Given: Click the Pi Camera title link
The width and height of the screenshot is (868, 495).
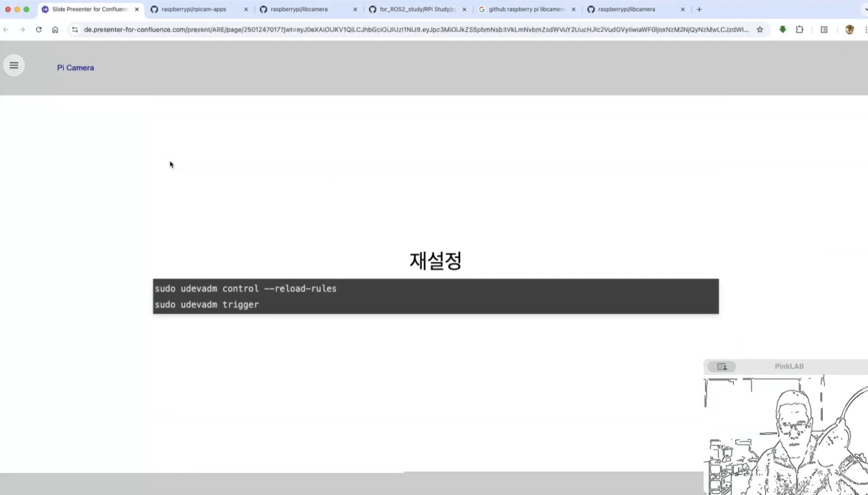Looking at the screenshot, I should click(x=75, y=68).
